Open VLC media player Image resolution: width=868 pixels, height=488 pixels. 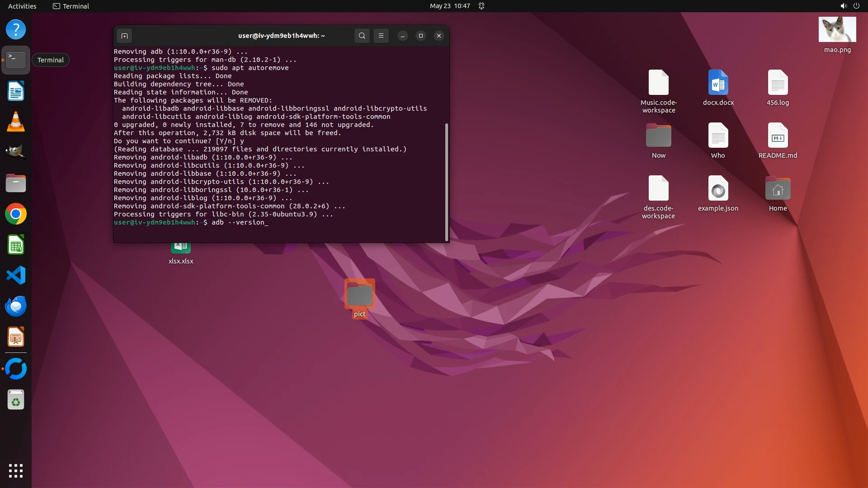click(x=16, y=122)
